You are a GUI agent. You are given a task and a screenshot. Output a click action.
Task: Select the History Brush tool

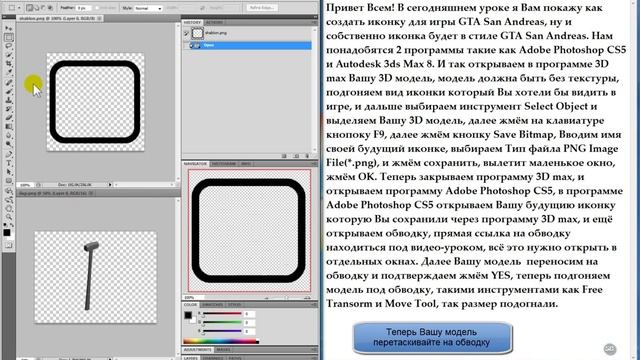pos(8,109)
